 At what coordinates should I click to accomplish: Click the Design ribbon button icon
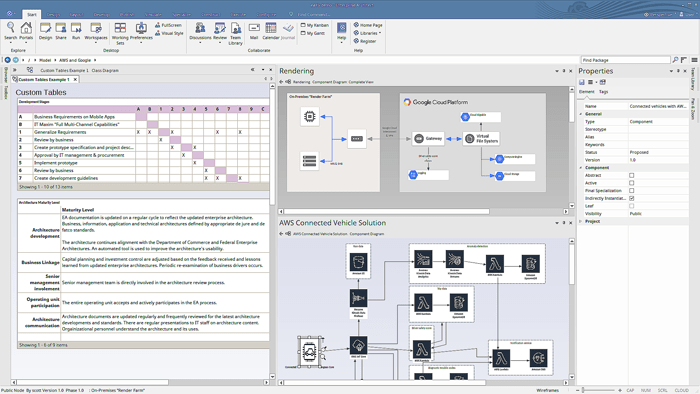point(46,28)
